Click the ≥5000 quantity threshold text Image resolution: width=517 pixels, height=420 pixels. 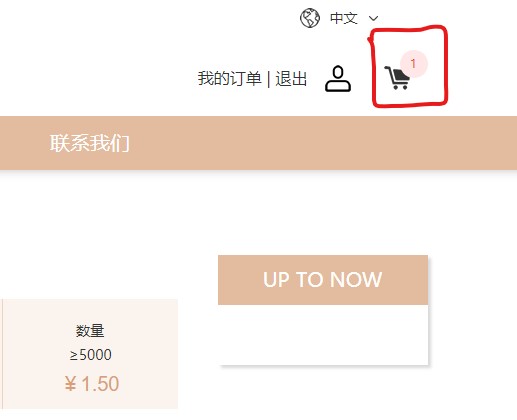(x=90, y=355)
